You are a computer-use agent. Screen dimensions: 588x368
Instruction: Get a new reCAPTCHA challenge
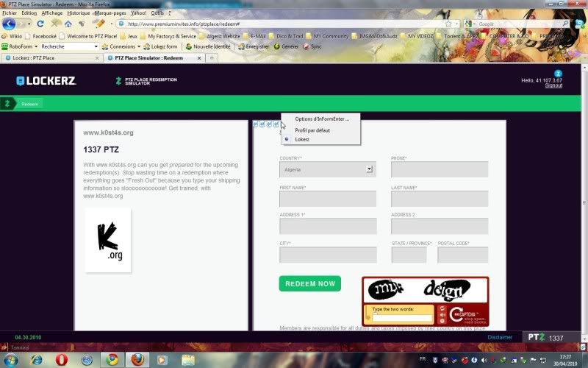442,310
